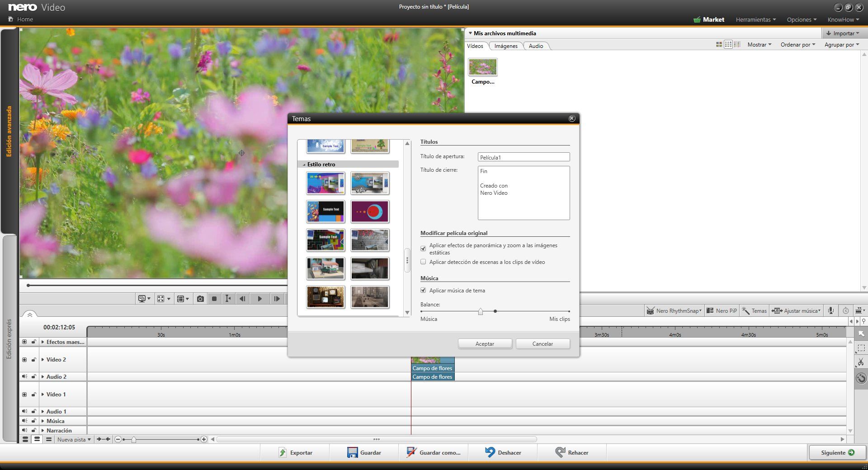
Task: Switch to large thumbnails view icon
Action: 719,44
